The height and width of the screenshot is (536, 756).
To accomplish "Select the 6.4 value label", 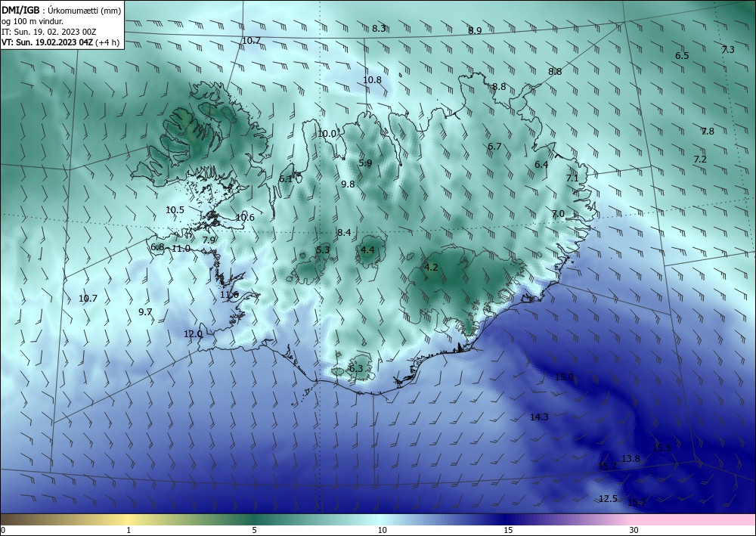I will (541, 165).
